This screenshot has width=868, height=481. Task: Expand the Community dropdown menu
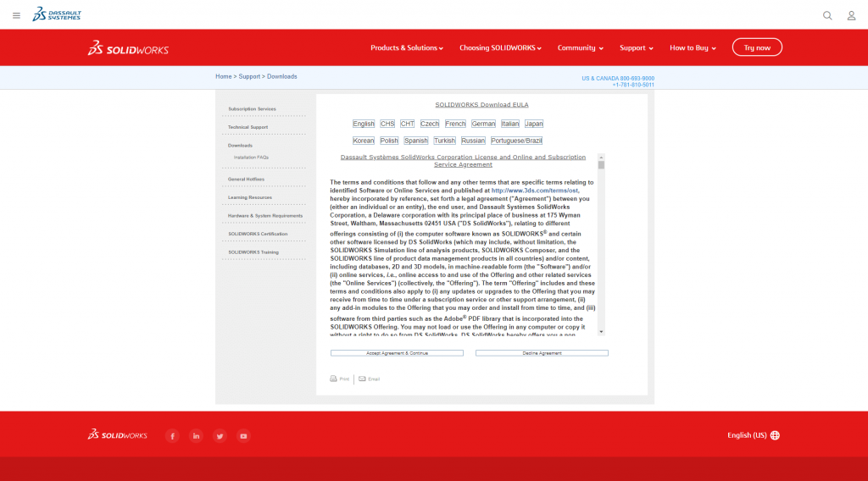[x=581, y=48]
